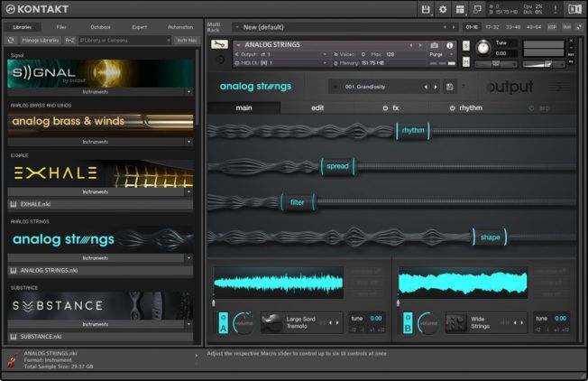
Task: Click the shape macro slider handle
Action: 490,237
